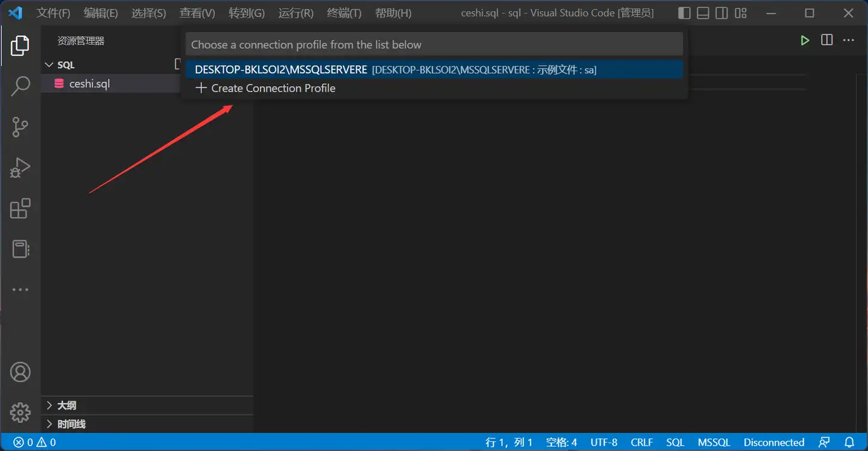The height and width of the screenshot is (451, 868).
Task: Toggle the bottom panel layout icon
Action: [703, 13]
